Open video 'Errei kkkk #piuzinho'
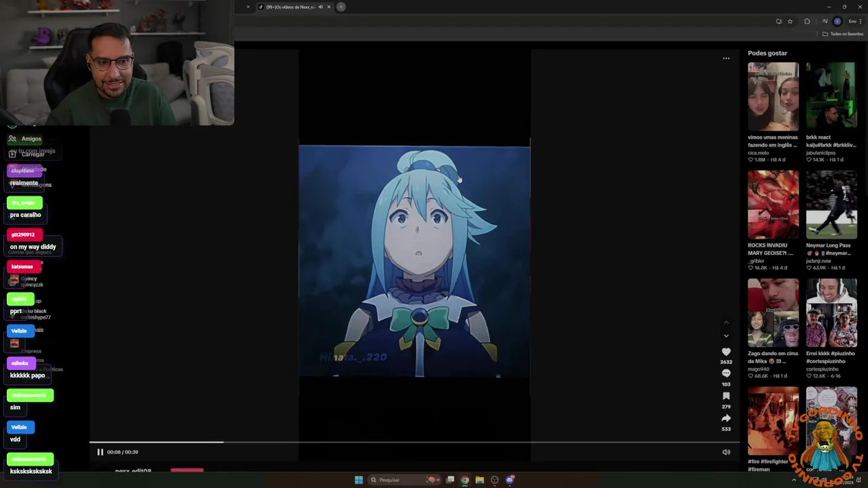The height and width of the screenshot is (488, 868). tap(831, 313)
